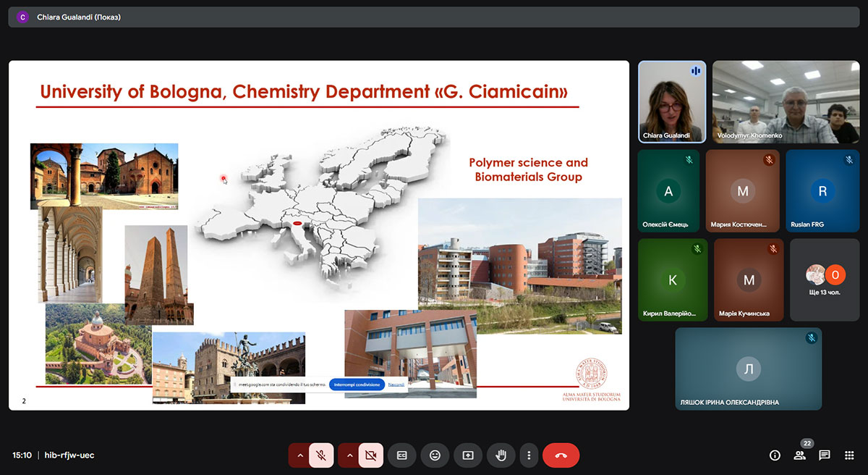Click the meeting code hib-rfjw-uec
This screenshot has height=475, width=868.
pos(69,455)
